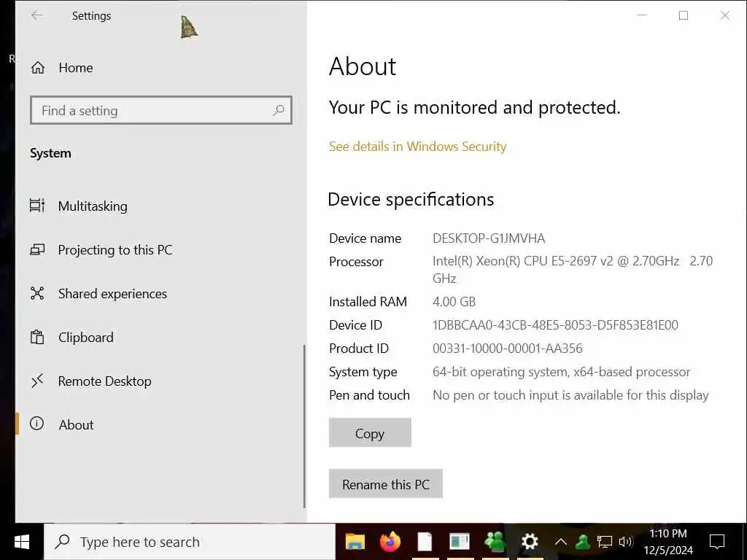Click the Device ID value text
747x560 pixels.
tap(555, 325)
